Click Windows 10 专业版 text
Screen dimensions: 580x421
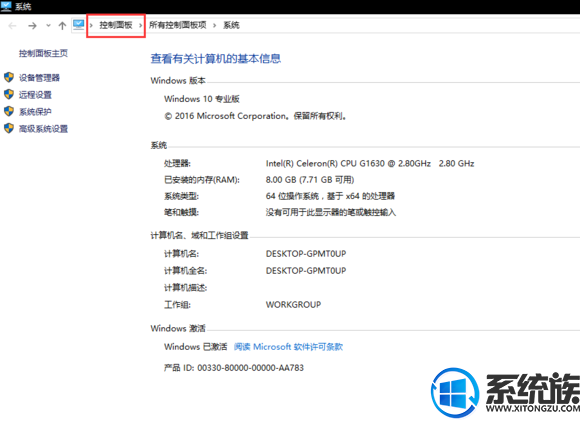[x=202, y=99]
